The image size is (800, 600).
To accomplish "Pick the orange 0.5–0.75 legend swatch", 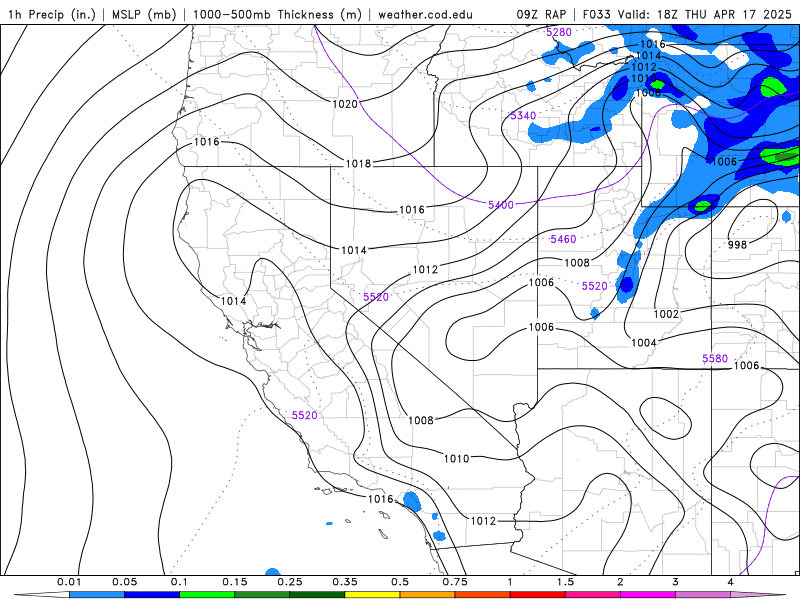I will [428, 595].
